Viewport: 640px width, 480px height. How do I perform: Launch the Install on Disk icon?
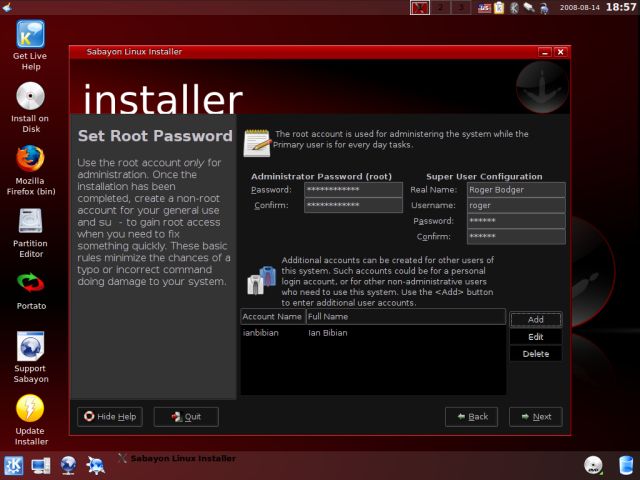tap(30, 97)
